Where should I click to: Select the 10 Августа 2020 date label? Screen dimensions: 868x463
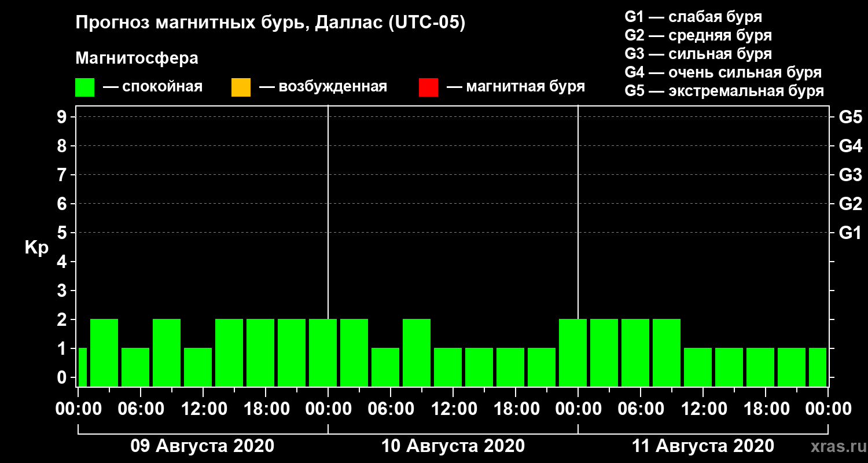(x=453, y=446)
